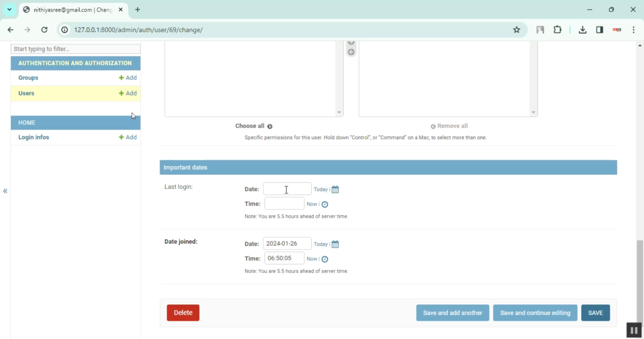Reload the current page
The image size is (644, 339).
click(x=44, y=30)
